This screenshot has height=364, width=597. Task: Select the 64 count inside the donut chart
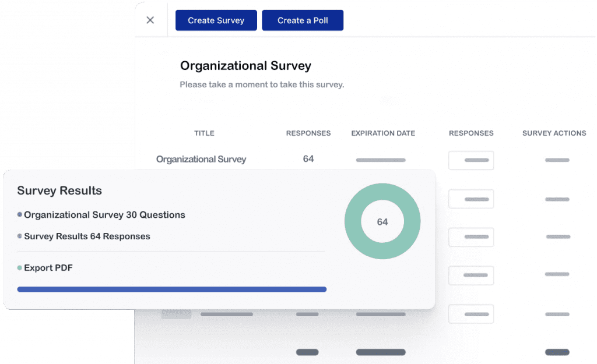(382, 222)
